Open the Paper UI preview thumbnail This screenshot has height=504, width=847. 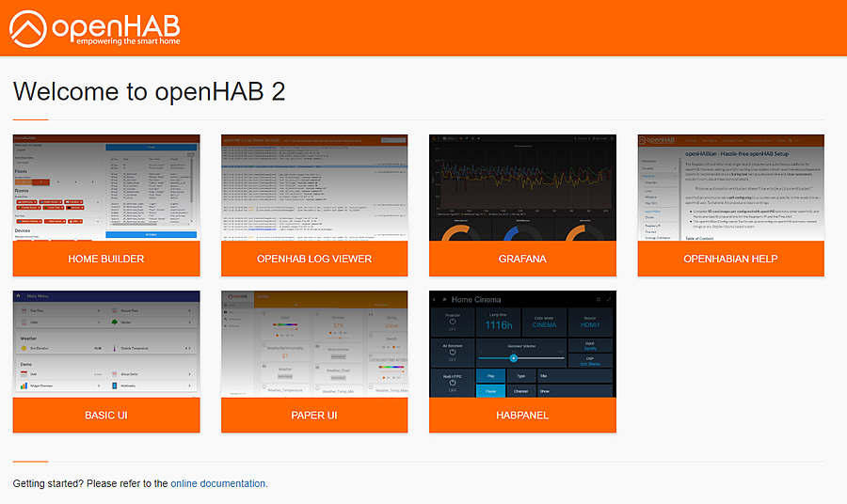pos(314,343)
